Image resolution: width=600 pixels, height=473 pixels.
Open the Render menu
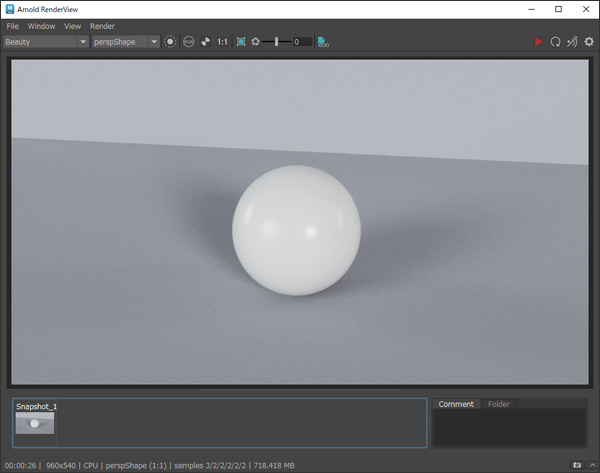[102, 26]
